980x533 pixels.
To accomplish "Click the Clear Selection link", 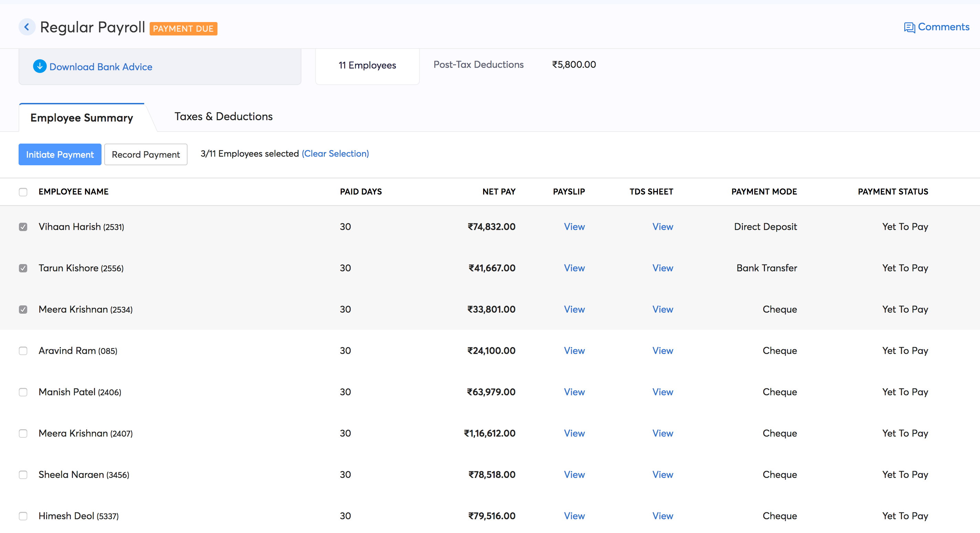I will coord(335,154).
